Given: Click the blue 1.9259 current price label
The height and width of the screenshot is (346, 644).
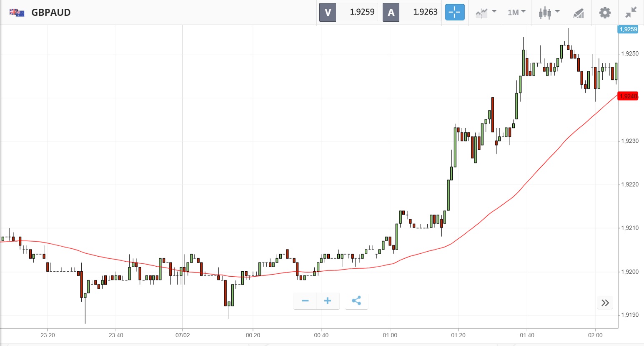Looking at the screenshot, I should (x=628, y=29).
